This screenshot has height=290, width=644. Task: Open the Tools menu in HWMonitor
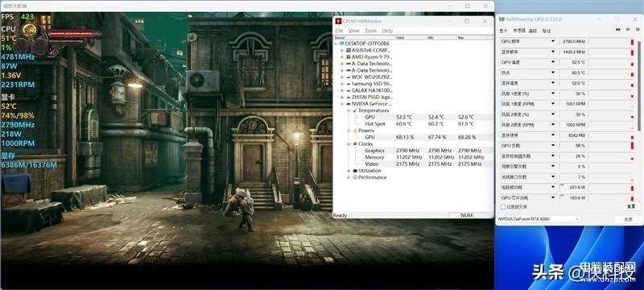pyautogui.click(x=370, y=31)
